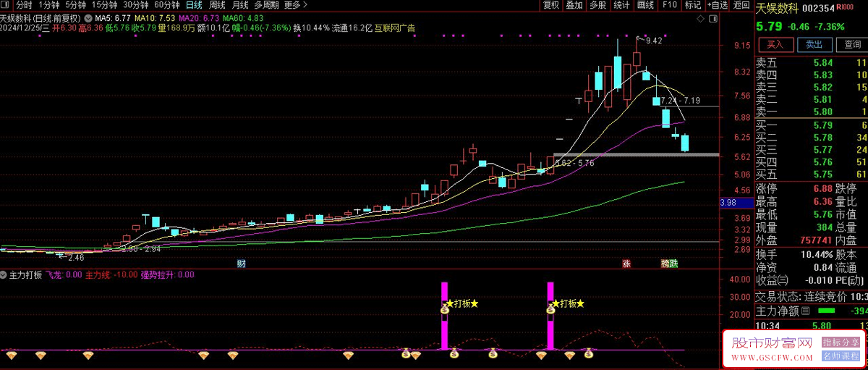Open the 更多 periods expander

(x=293, y=4)
